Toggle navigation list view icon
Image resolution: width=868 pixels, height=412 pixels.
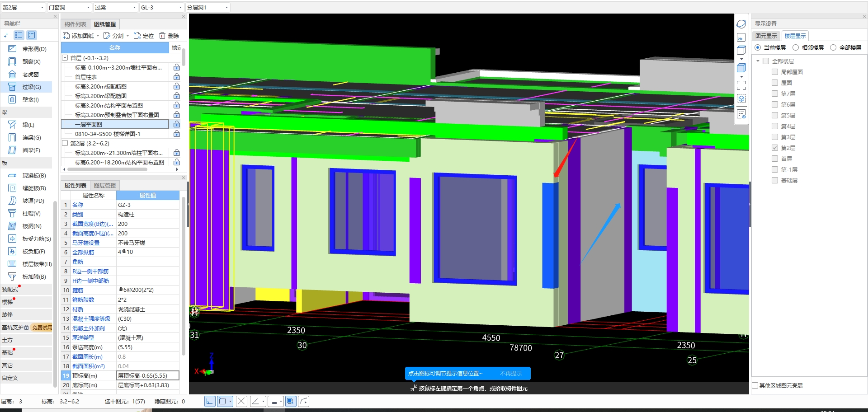pos(19,35)
